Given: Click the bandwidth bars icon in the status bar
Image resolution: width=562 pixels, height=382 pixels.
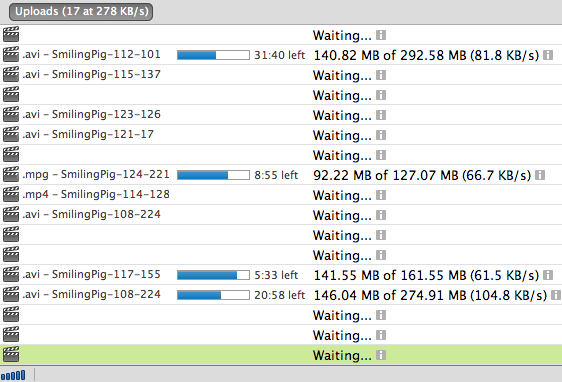Looking at the screenshot, I should click(x=13, y=375).
